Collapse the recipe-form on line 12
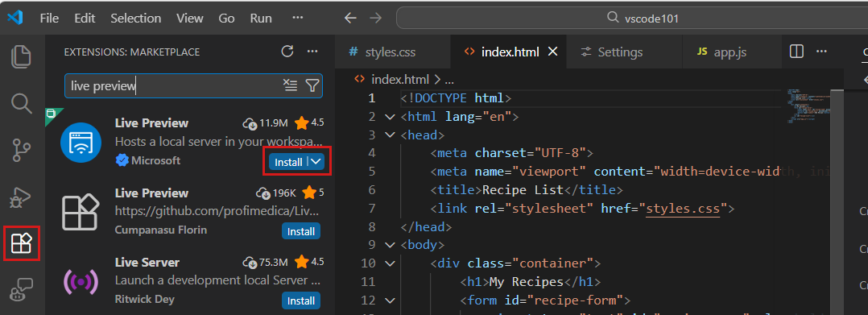This screenshot has width=868, height=315. click(x=390, y=300)
